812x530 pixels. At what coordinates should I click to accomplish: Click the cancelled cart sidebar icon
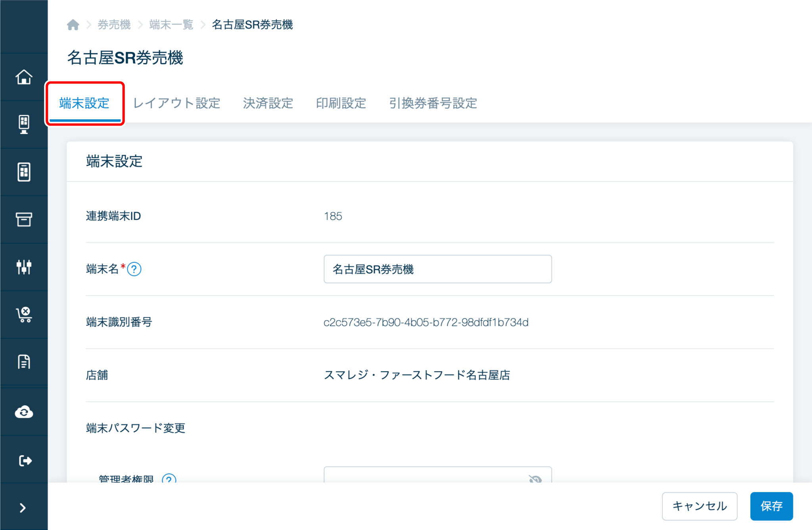(24, 315)
